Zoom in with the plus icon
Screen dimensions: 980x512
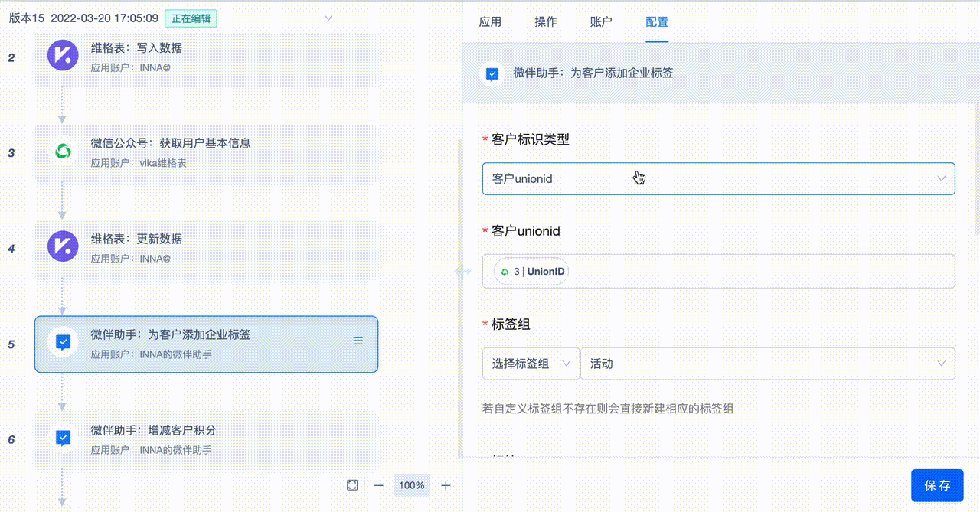point(446,485)
